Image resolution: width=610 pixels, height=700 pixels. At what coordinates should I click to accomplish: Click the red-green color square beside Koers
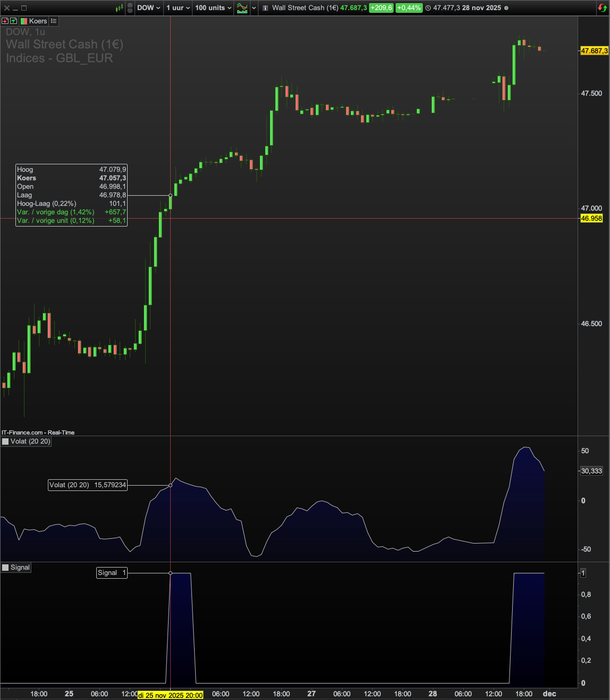[24, 21]
